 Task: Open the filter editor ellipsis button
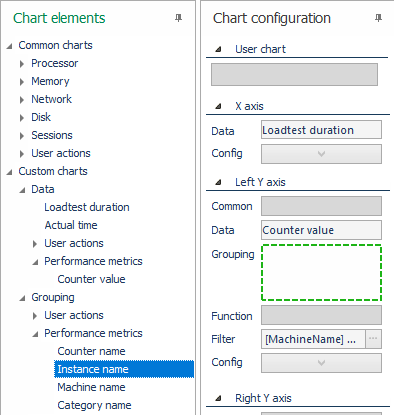point(373,339)
